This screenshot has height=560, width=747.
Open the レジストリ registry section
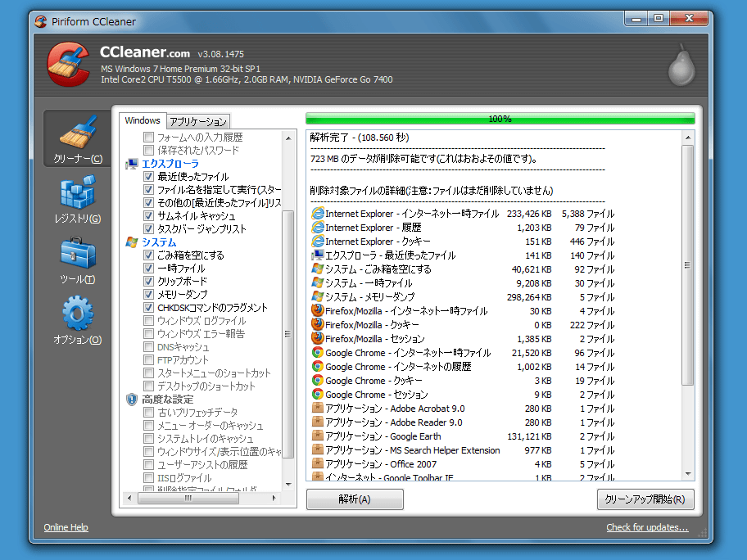tap(78, 199)
